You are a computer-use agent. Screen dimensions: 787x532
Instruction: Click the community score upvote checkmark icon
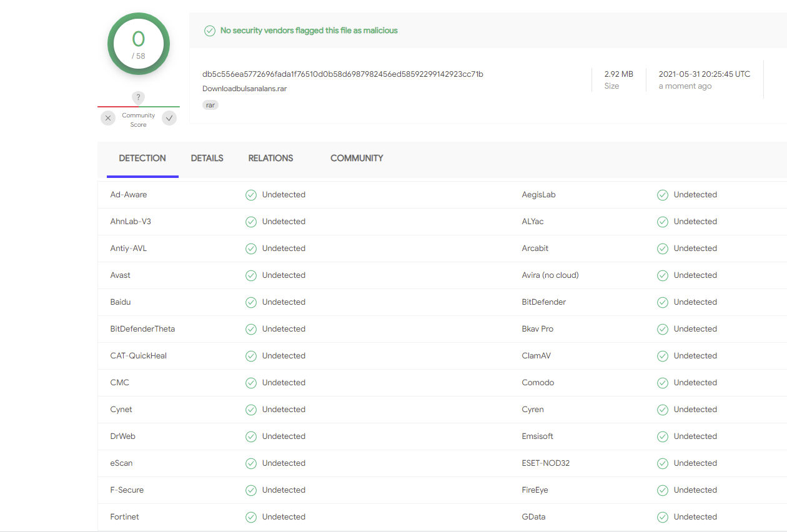(x=169, y=118)
